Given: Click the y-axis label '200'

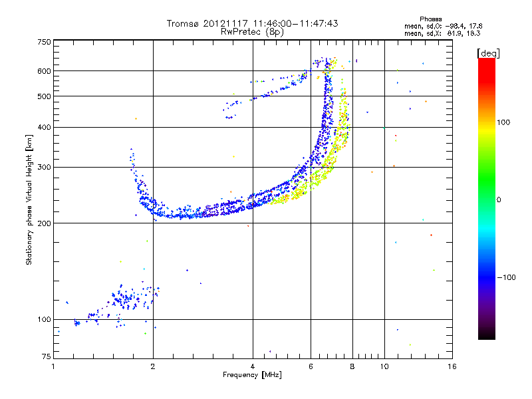Looking at the screenshot, I should click(x=44, y=223).
